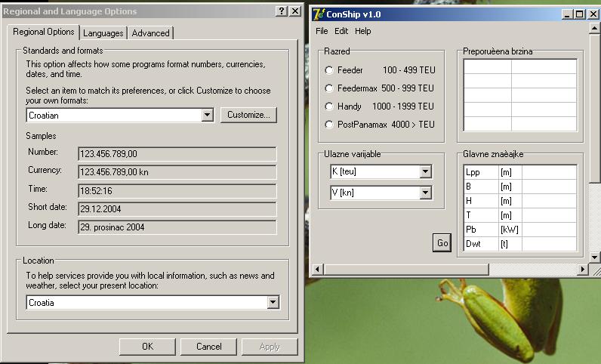Expand the Croatian format dropdown
The width and height of the screenshot is (601, 364).
point(207,116)
